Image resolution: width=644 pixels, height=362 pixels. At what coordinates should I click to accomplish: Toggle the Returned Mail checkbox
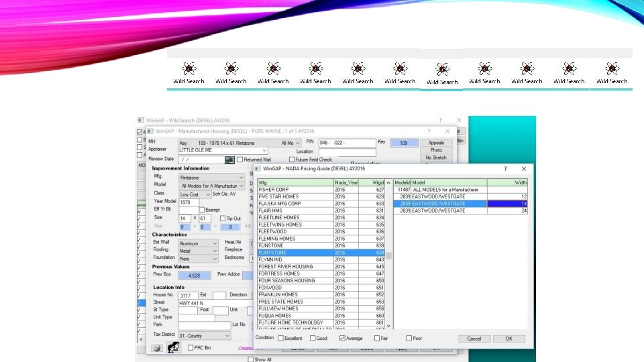click(x=240, y=160)
